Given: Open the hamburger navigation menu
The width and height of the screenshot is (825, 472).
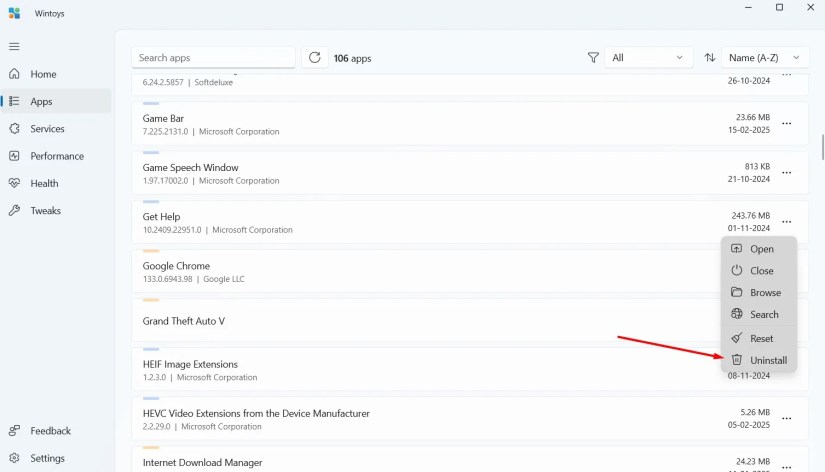Looking at the screenshot, I should [x=14, y=46].
